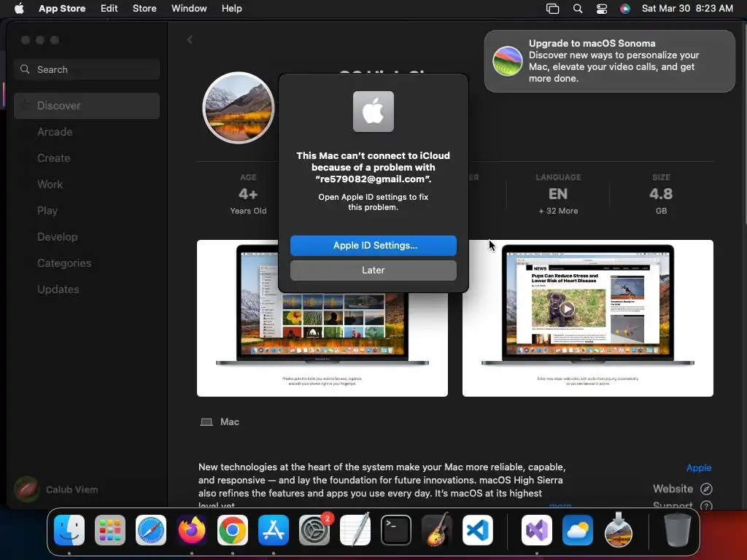Select Categories in the sidebar
Image resolution: width=747 pixels, height=560 pixels.
coord(87,262)
